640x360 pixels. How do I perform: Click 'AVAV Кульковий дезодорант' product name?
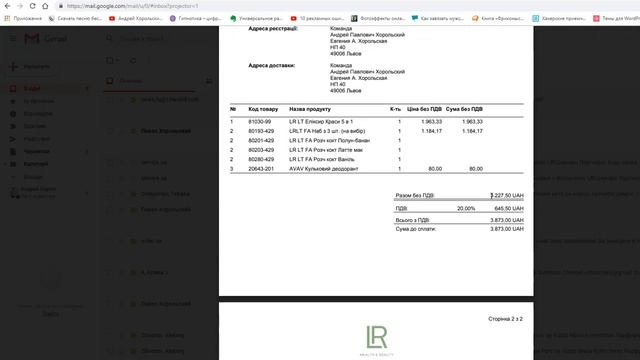(324, 169)
